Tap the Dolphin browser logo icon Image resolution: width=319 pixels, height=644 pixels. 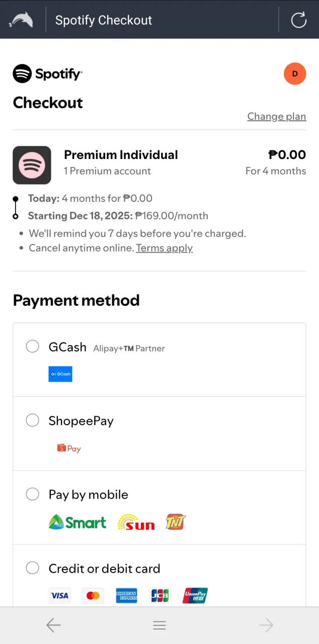tap(21, 20)
